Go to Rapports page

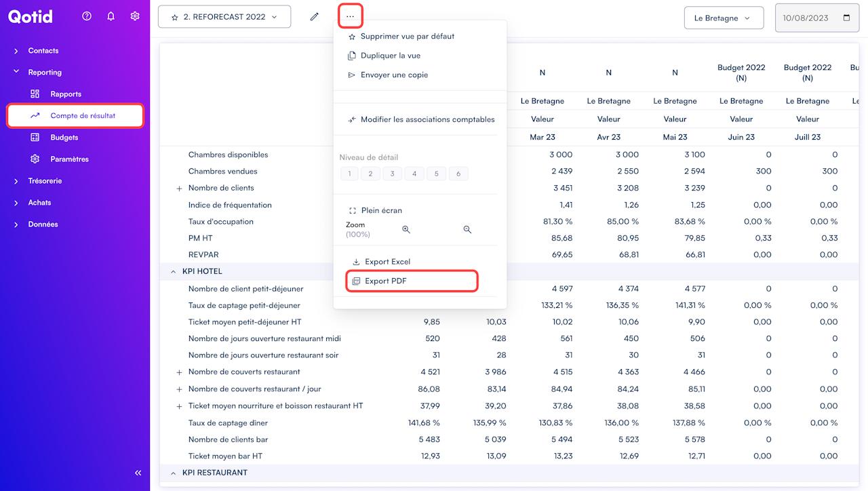coord(65,94)
